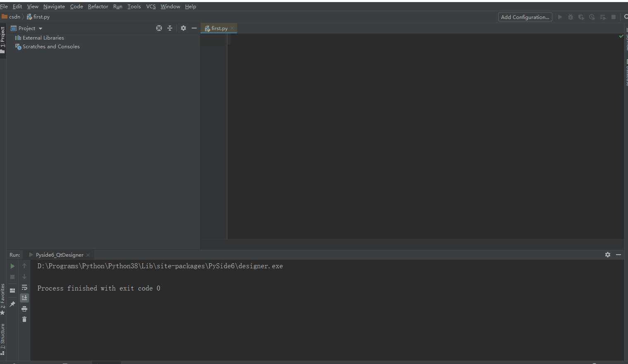628x364 pixels.
Task: Pin the Pyside6_QtDesigner run tab
Action: coord(12,304)
